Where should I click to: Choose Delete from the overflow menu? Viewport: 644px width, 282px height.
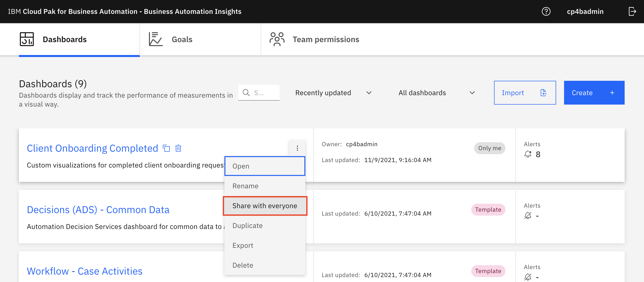click(x=265, y=265)
